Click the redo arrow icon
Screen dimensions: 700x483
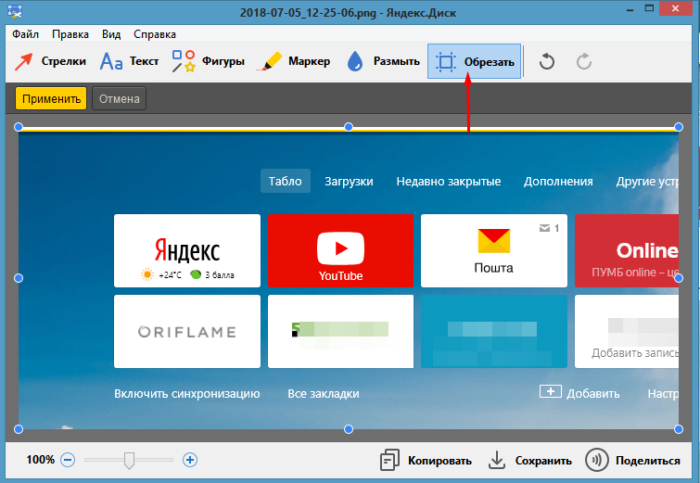(584, 62)
